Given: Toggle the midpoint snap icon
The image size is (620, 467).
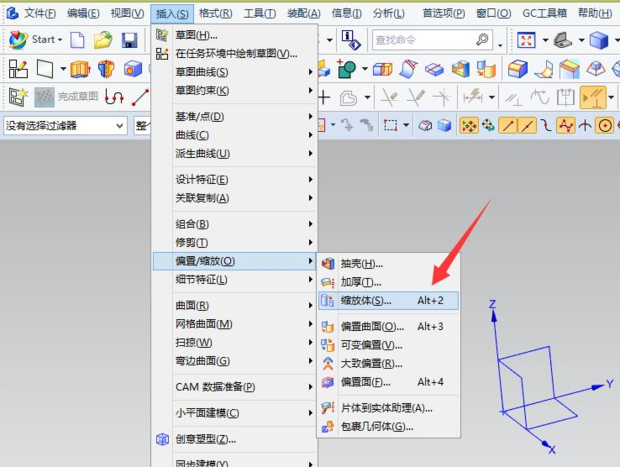Looking at the screenshot, I should click(x=527, y=126).
